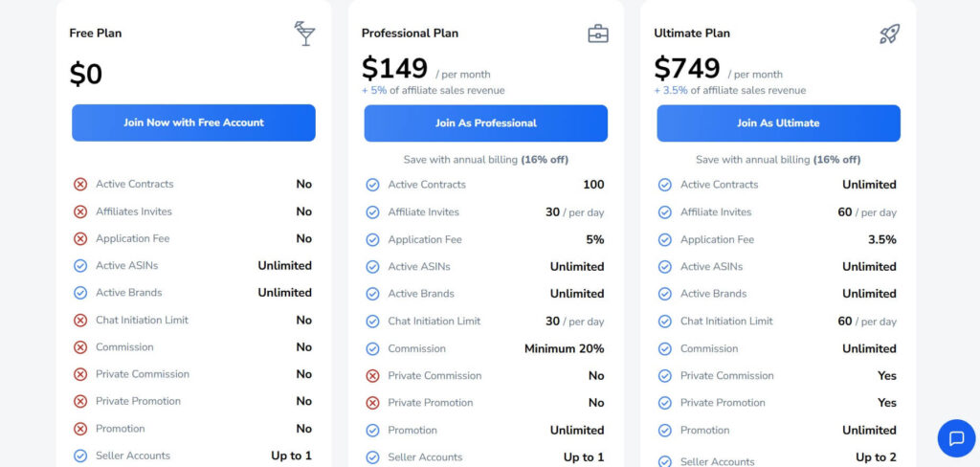Click red X icon next to Professional Private Commission
This screenshot has height=467, width=980.
(x=372, y=376)
